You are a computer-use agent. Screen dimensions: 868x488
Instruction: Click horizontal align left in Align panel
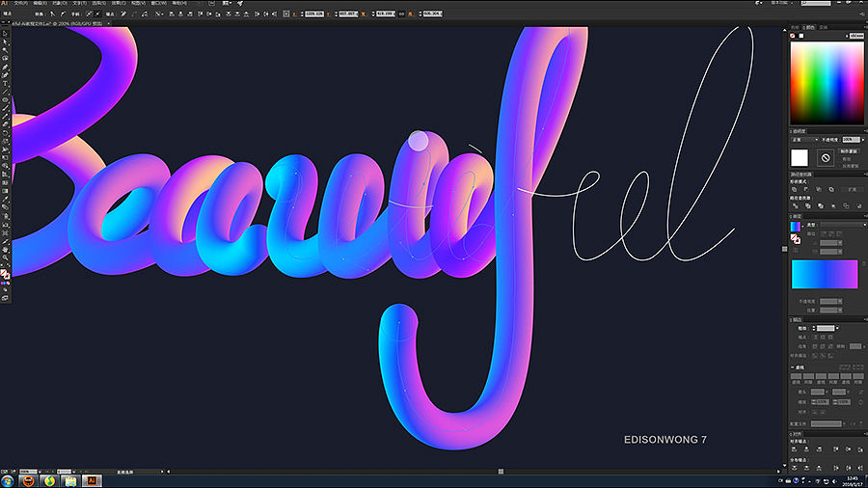[x=795, y=449]
